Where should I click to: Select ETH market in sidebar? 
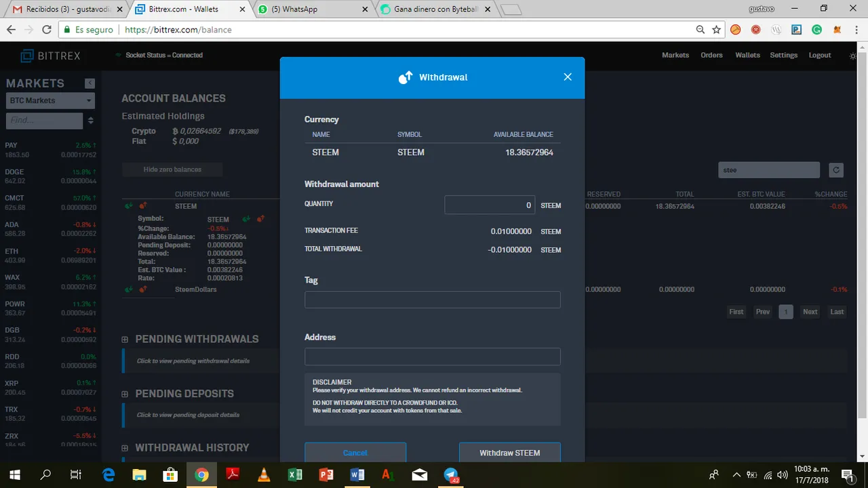tap(50, 256)
